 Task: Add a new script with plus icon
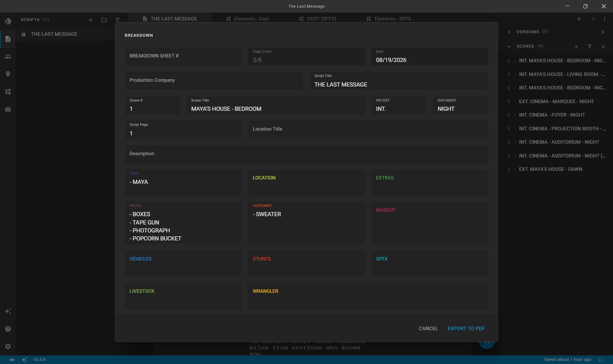[91, 20]
